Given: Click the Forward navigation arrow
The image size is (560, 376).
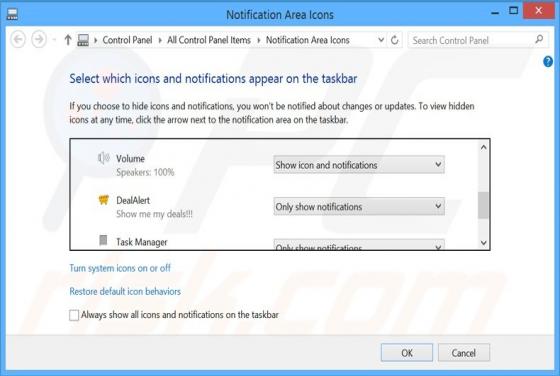Looking at the screenshot, I should pos(39,39).
